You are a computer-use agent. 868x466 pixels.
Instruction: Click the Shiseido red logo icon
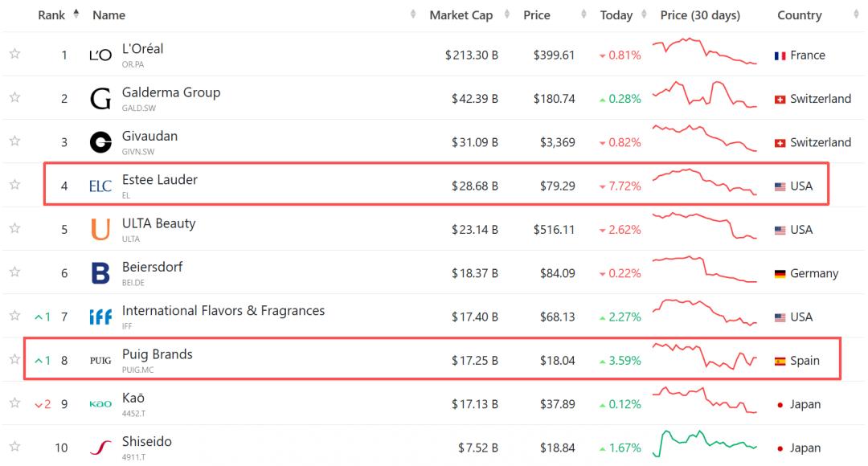(x=100, y=448)
